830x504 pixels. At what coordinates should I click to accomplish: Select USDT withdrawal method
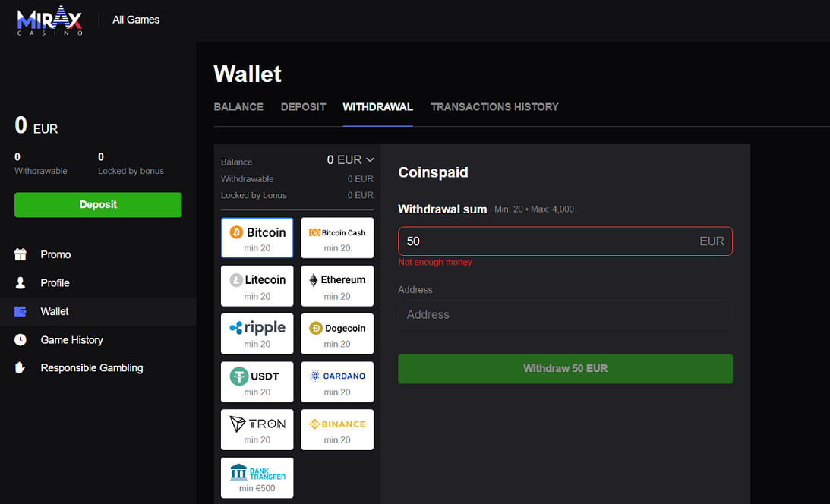point(257,382)
